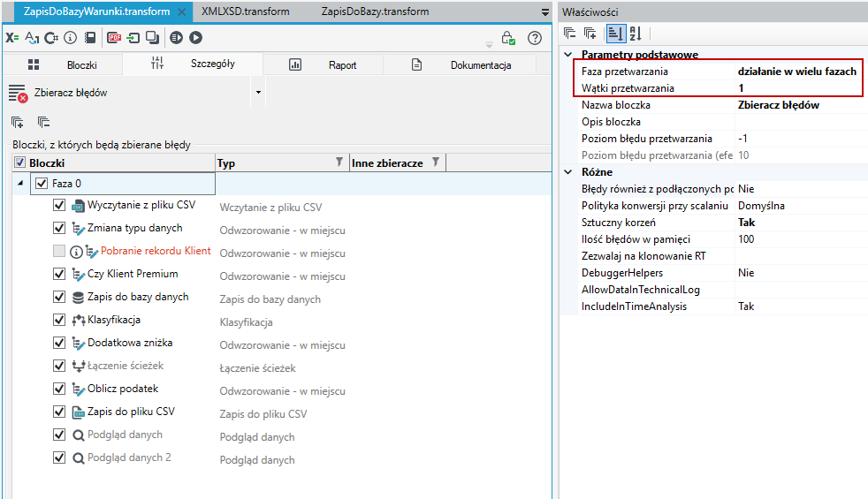Click database icon of Zapis do bazy danych

pyautogui.click(x=78, y=298)
